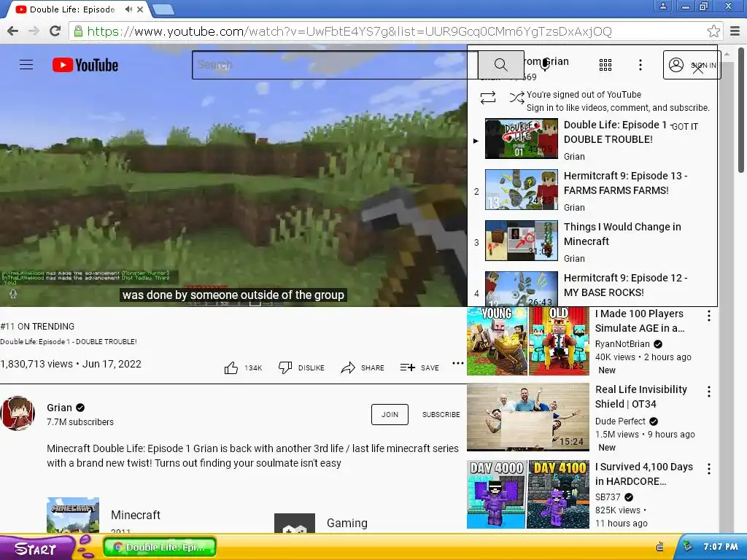Image resolution: width=747 pixels, height=560 pixels.
Task: Click the tray notification icon left of clock area
Action: [x=659, y=547]
